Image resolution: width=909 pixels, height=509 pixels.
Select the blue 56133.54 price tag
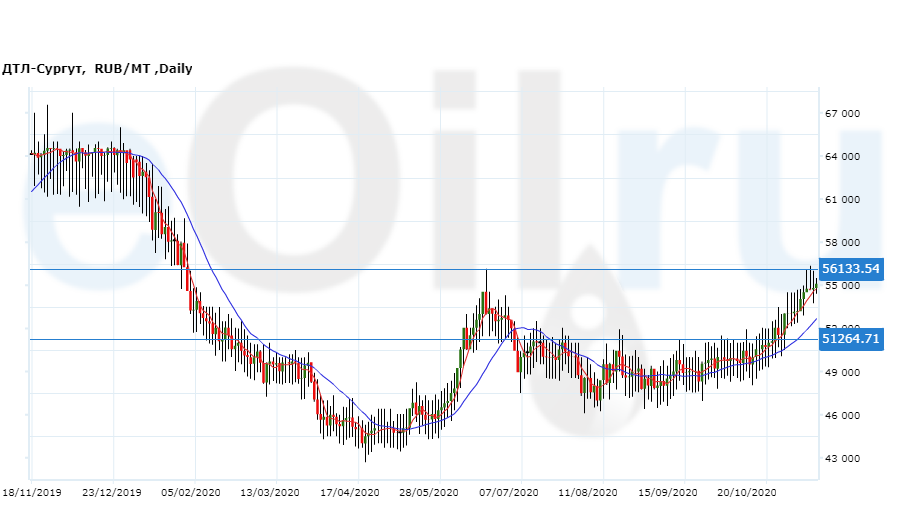[x=849, y=269]
